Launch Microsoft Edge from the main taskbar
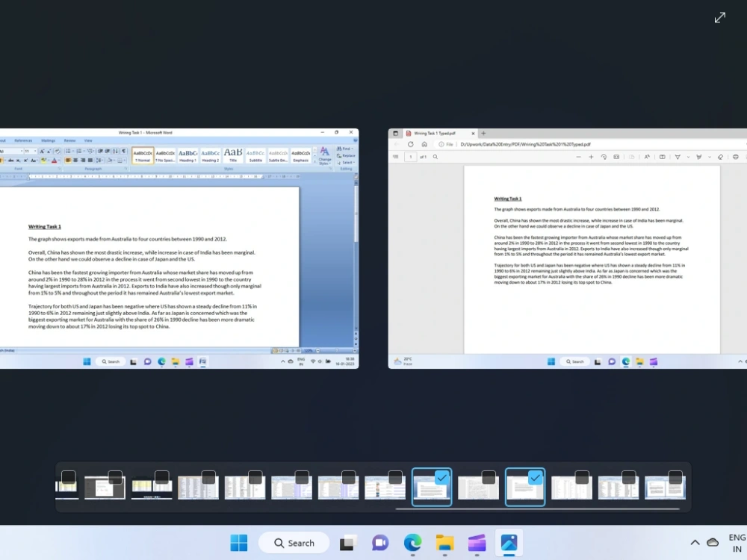The height and width of the screenshot is (560, 747). click(412, 543)
